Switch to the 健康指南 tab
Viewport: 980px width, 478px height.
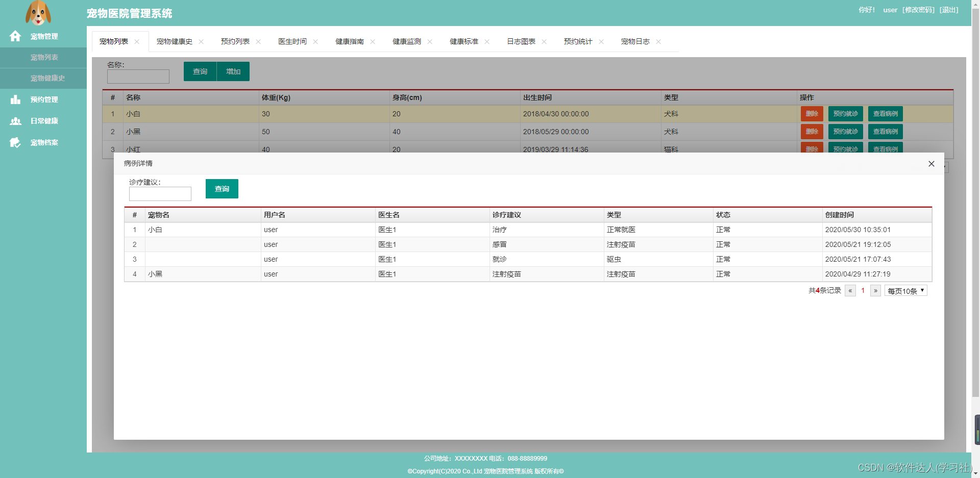[350, 41]
